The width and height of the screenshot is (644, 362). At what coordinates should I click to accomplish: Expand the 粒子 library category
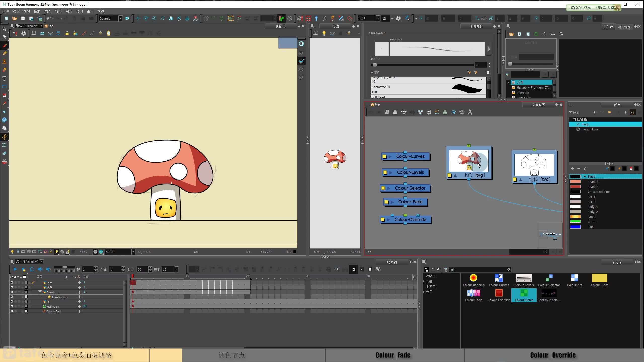(424, 292)
